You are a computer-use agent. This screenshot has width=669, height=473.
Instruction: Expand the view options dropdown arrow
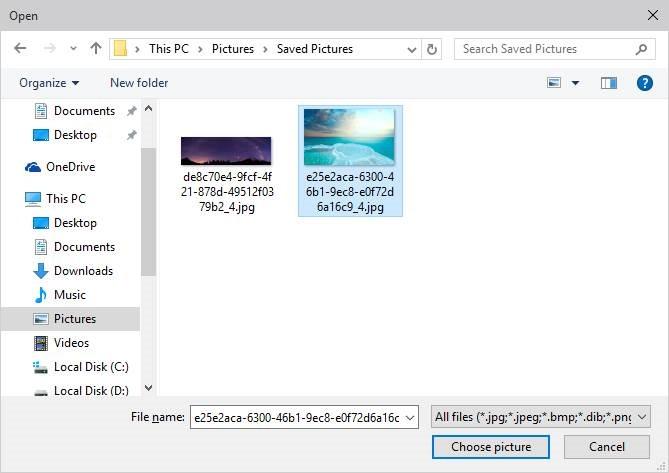pos(575,83)
